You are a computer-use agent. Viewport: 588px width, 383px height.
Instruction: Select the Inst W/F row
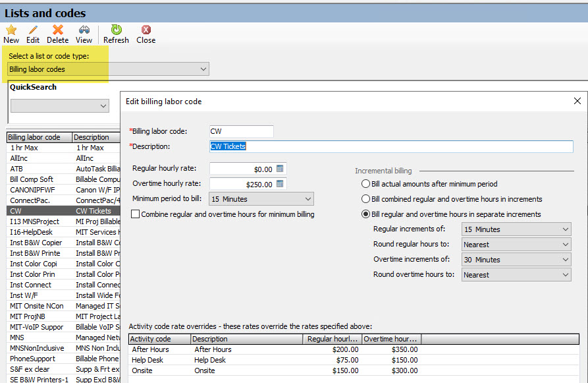pos(64,295)
